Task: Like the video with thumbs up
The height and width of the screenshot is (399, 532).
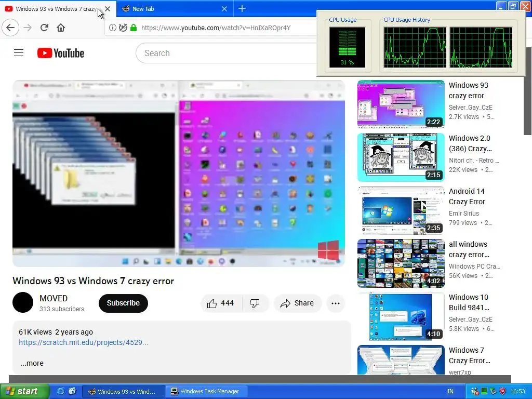Action: tap(221, 303)
